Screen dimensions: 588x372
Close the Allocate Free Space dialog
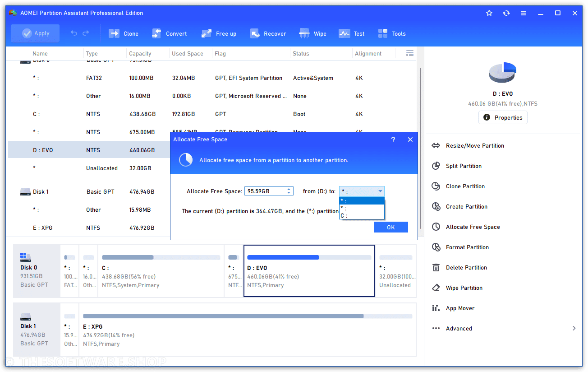click(x=410, y=139)
